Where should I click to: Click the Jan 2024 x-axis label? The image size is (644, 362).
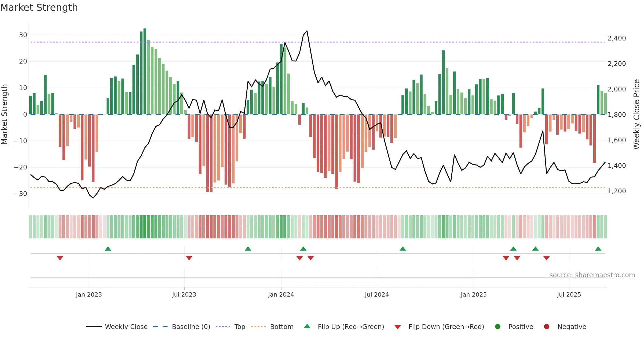281,294
